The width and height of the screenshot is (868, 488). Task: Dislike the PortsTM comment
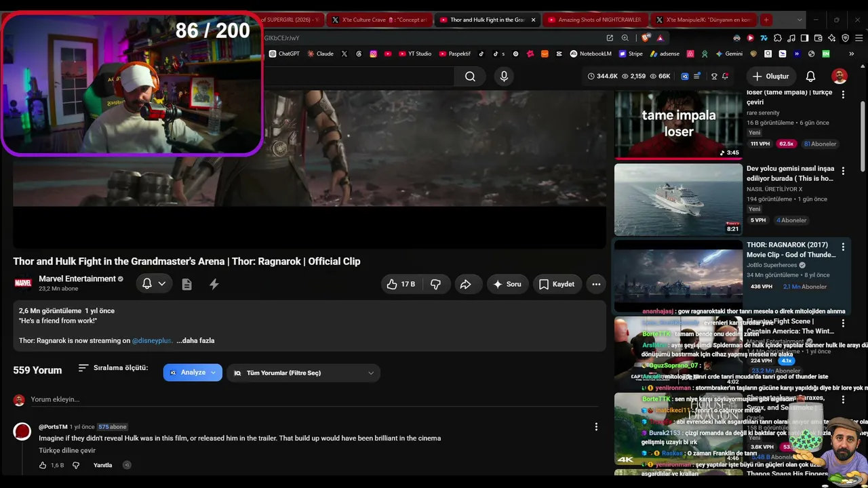click(x=76, y=466)
